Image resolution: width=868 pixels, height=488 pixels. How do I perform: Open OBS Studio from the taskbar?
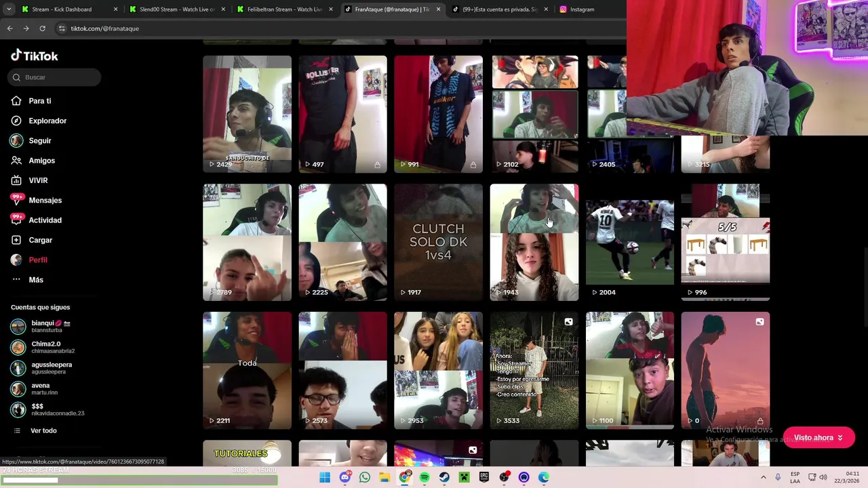[504, 477]
